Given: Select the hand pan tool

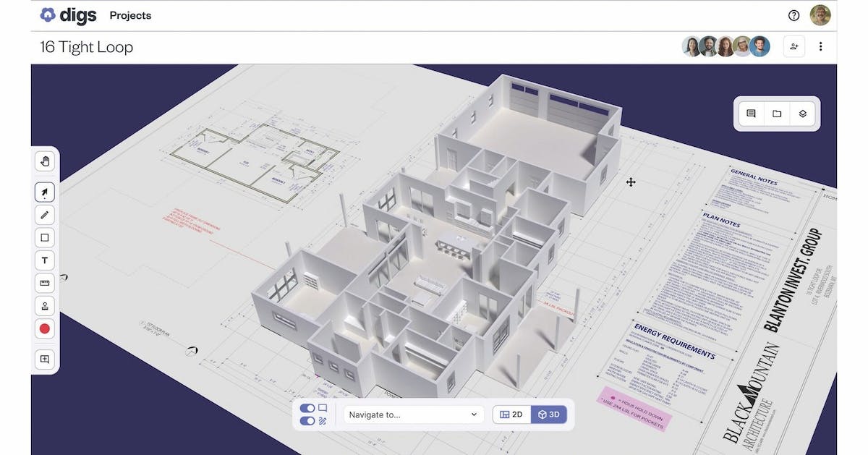Looking at the screenshot, I should click(44, 161).
